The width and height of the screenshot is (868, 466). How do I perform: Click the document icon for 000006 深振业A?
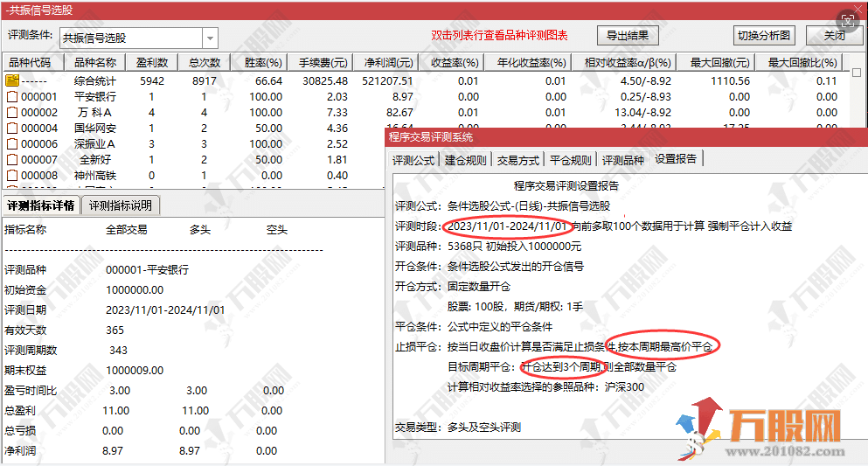(x=12, y=144)
